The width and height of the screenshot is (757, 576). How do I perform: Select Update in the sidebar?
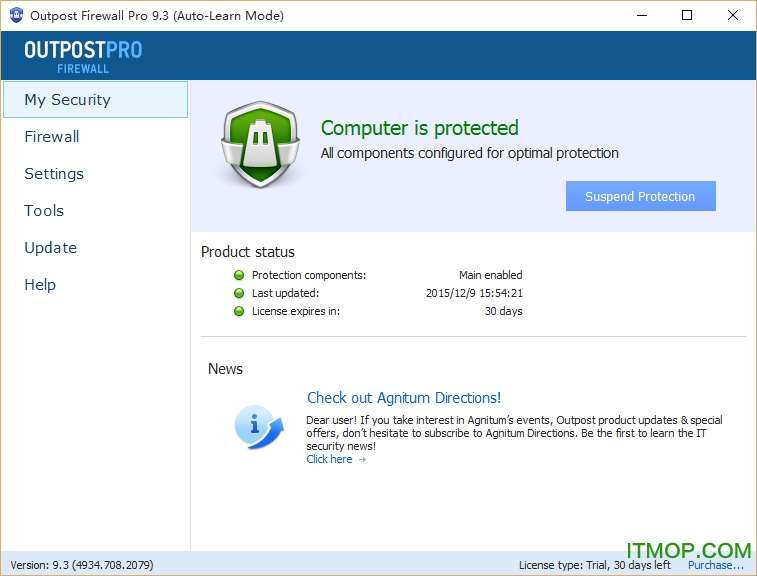tap(50, 248)
